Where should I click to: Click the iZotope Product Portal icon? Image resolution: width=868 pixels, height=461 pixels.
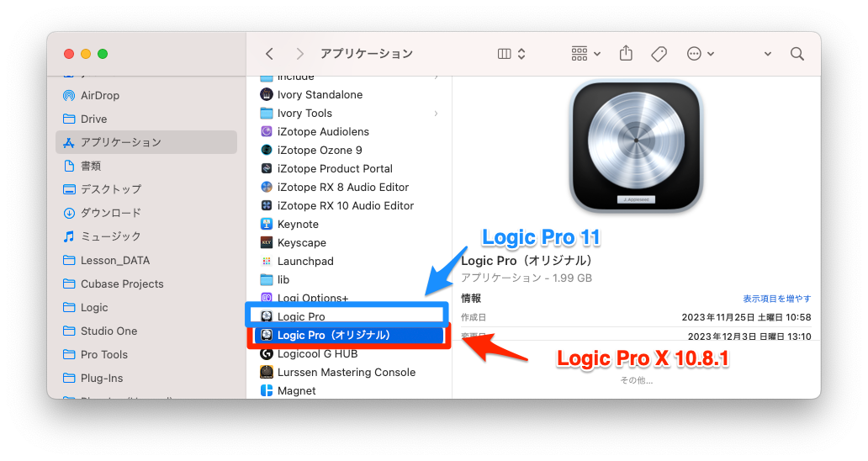267,169
